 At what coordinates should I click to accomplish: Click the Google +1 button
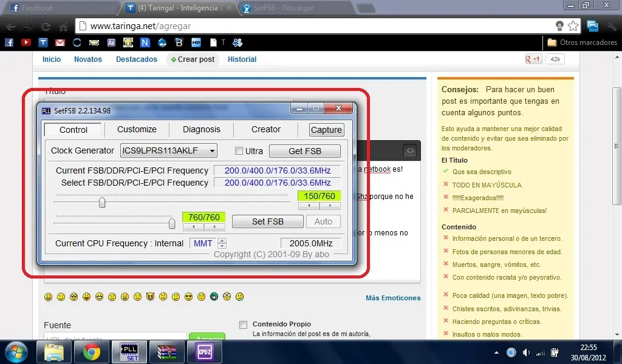coord(533,59)
